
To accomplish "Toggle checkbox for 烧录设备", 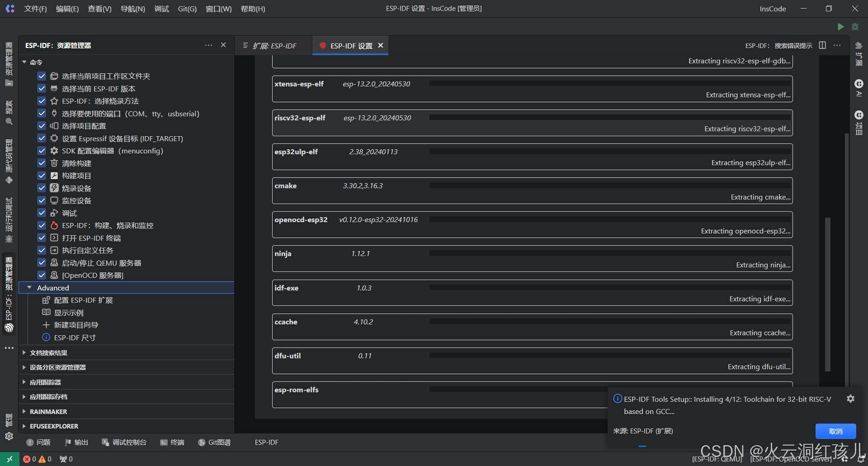I will tap(42, 188).
